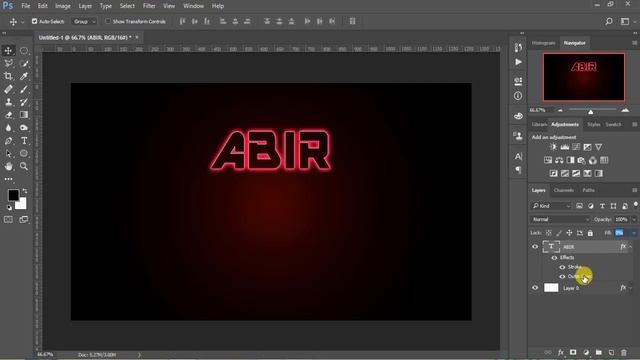Toggle lock transparent pixels icon

click(x=549, y=233)
